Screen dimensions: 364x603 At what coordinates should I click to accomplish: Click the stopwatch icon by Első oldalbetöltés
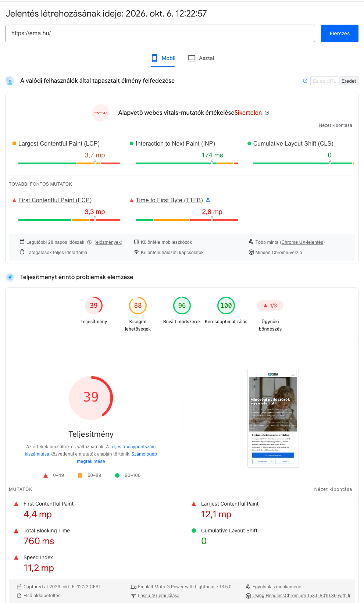pos(19,596)
